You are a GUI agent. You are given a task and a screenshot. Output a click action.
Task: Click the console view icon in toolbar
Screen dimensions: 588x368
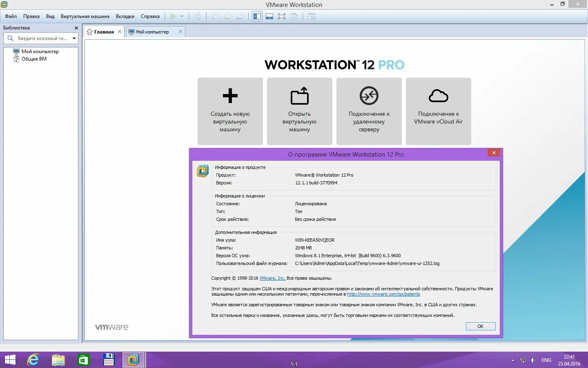point(312,16)
